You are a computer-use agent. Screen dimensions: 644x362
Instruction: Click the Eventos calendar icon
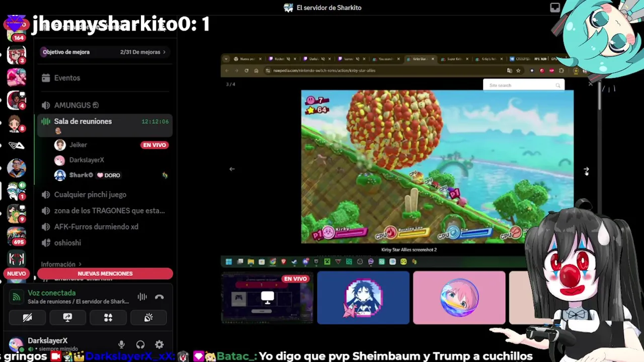[x=46, y=78]
